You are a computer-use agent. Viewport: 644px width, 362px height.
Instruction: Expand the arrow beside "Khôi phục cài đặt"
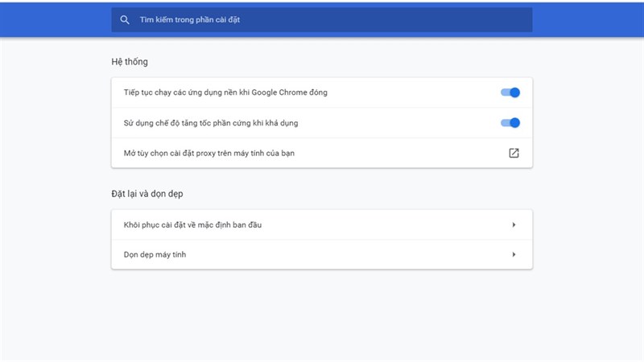[514, 224]
